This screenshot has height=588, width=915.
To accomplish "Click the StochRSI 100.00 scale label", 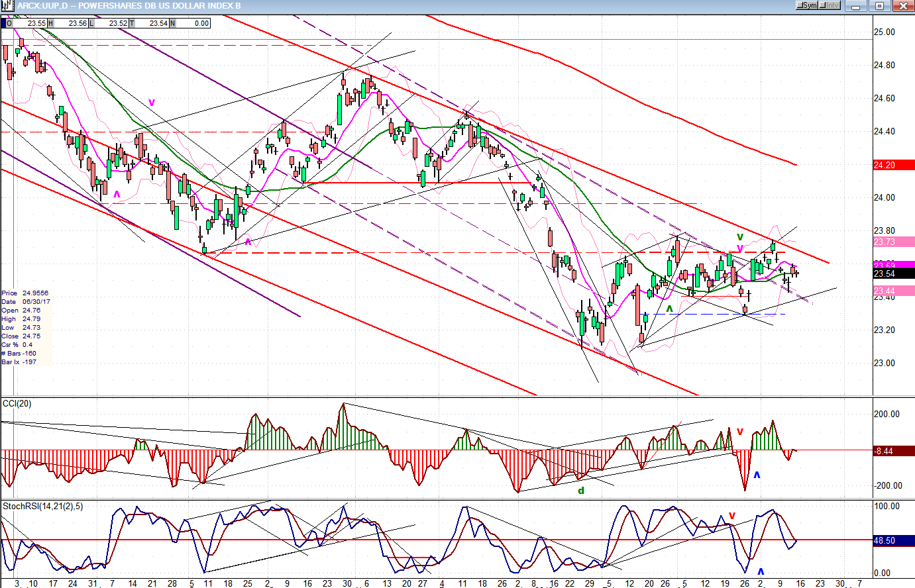I will point(887,506).
